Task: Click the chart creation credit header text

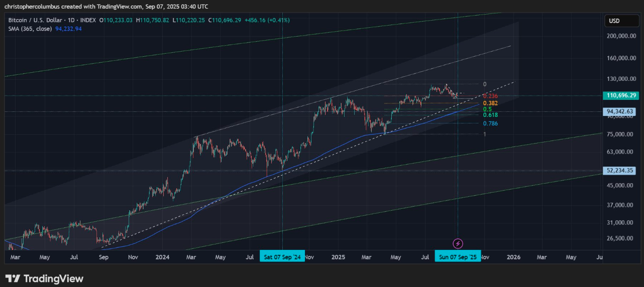Action: (106, 7)
